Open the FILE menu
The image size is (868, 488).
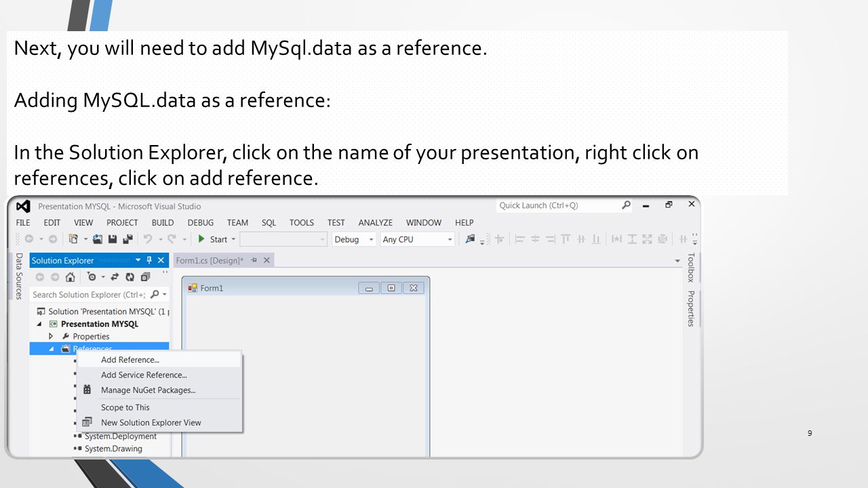click(x=23, y=222)
